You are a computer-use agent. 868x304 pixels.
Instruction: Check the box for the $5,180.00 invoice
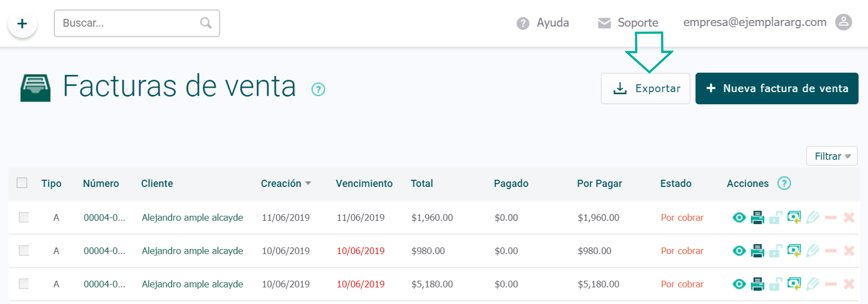coord(24,284)
